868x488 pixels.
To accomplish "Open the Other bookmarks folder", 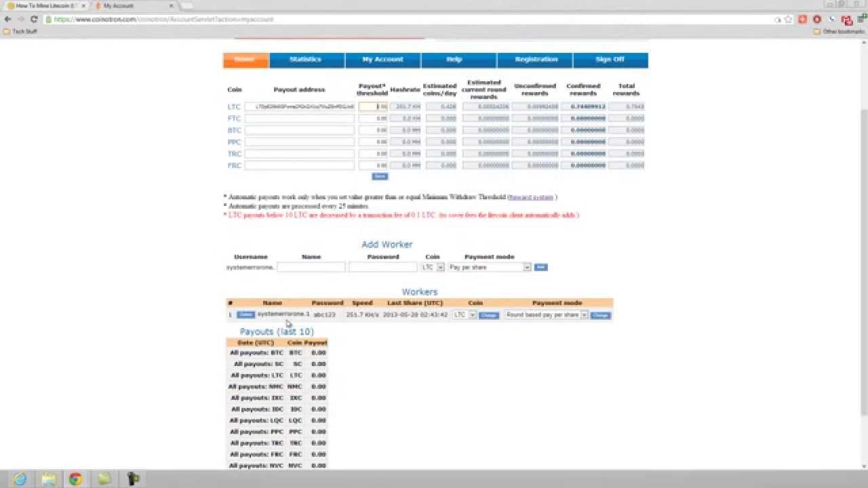I will click(x=839, y=31).
